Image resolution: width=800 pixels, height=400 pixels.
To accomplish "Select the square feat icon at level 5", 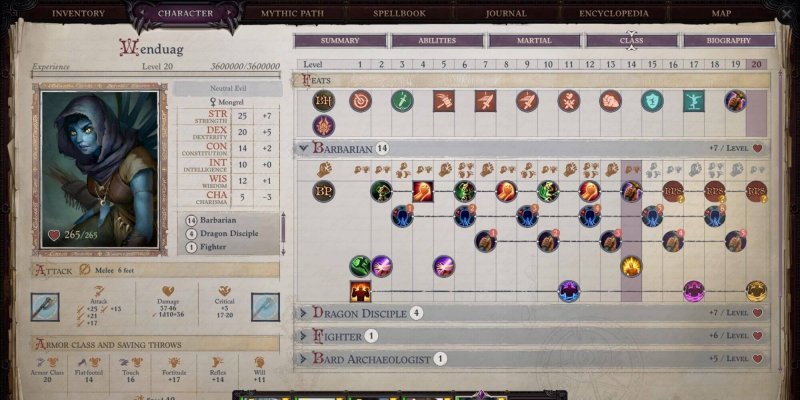I will pyautogui.click(x=444, y=101).
